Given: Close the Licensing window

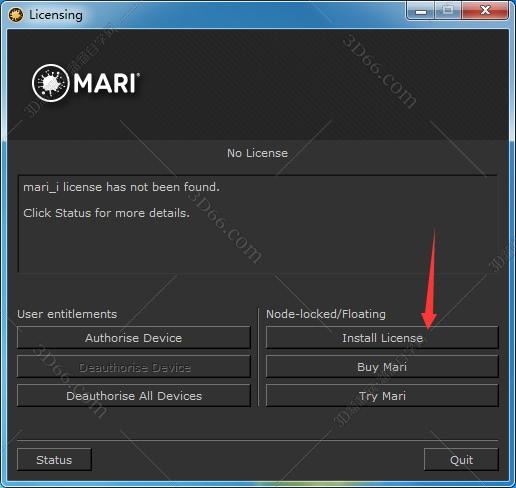Looking at the screenshot, I should click(x=485, y=11).
